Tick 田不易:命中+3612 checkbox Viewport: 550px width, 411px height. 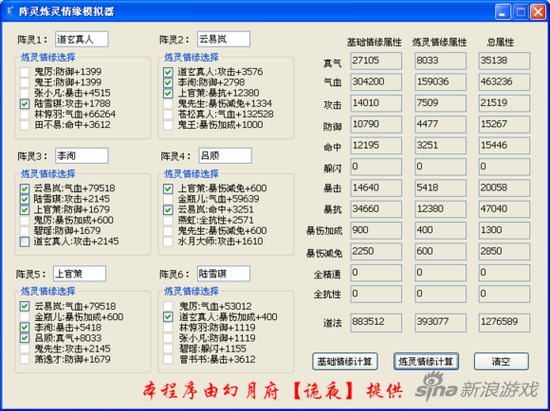(x=25, y=125)
